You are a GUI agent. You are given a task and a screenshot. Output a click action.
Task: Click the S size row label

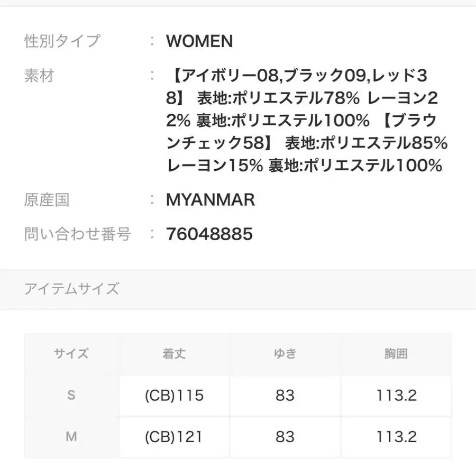pyautogui.click(x=71, y=395)
